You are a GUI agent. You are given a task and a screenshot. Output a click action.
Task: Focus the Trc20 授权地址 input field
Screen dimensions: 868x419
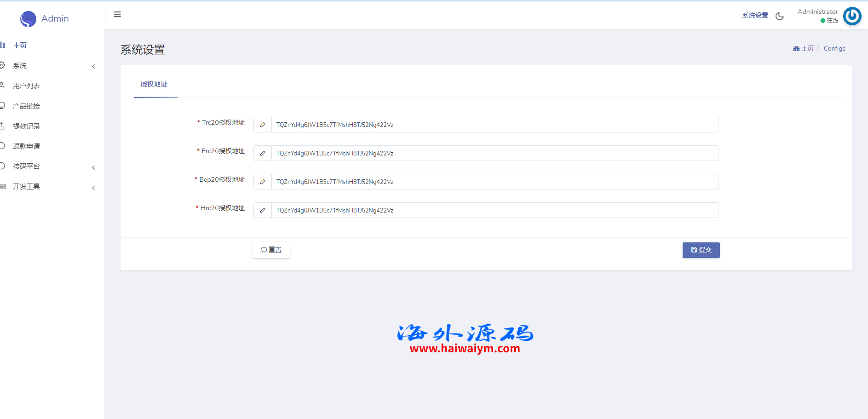(494, 125)
